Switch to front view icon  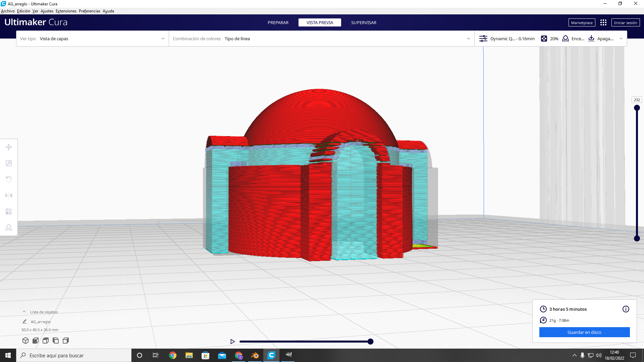[36, 341]
